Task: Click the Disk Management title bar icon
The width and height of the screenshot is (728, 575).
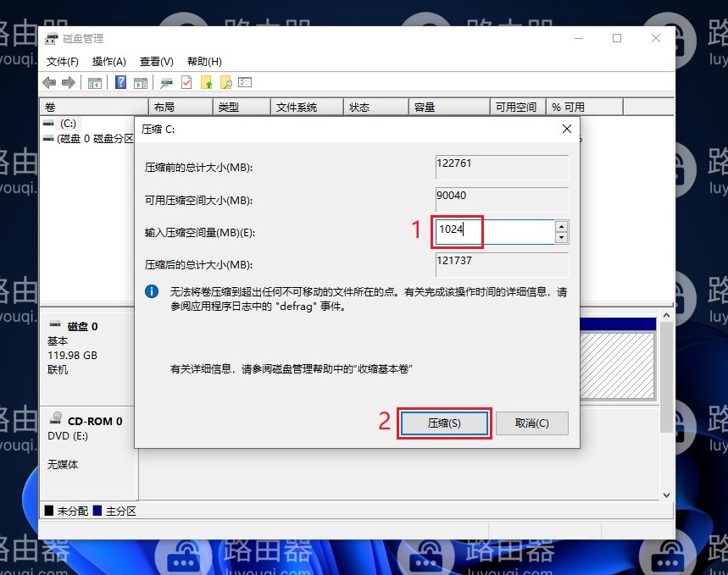Action: 51,38
